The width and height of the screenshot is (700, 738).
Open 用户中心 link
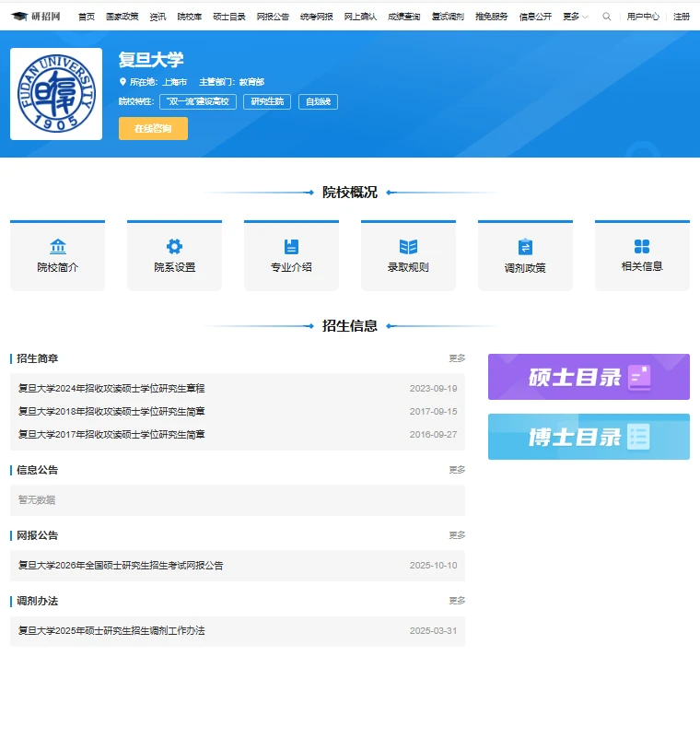643,17
